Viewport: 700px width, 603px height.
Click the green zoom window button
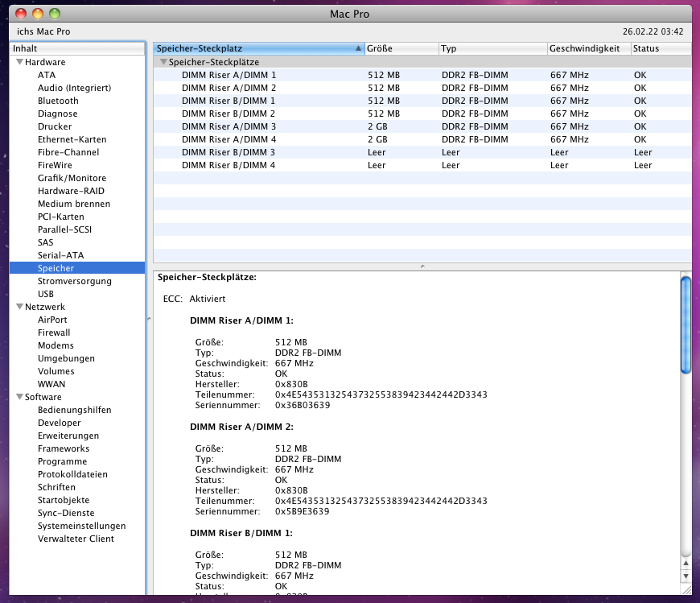[x=55, y=14]
